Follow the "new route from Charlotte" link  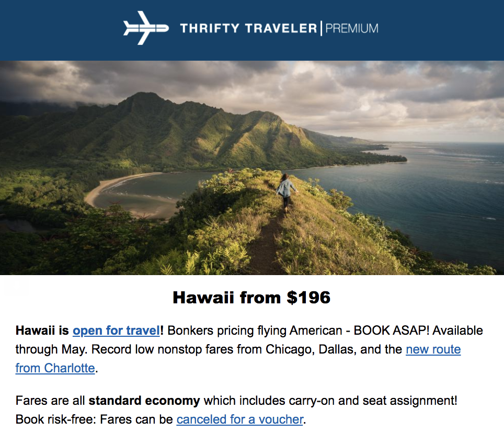pos(433,349)
